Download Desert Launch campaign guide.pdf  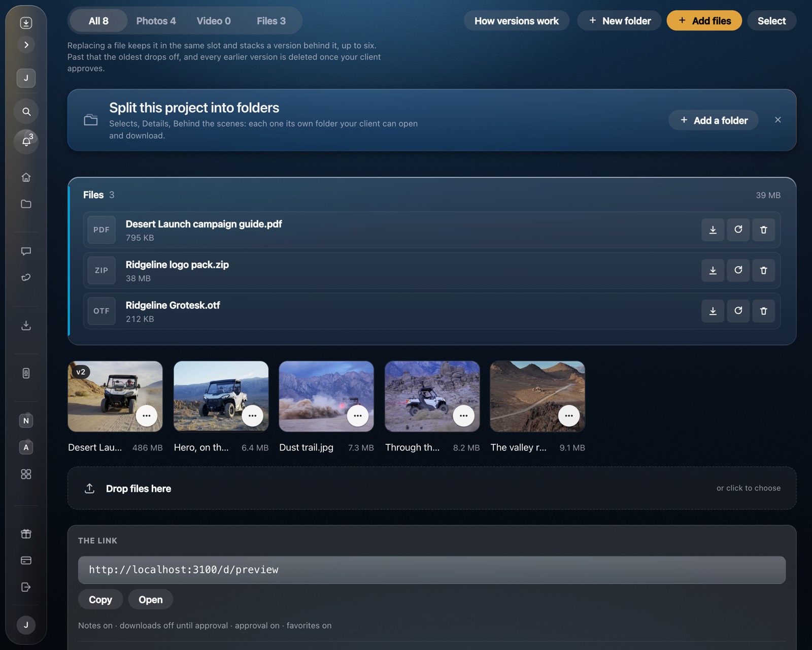[713, 230]
